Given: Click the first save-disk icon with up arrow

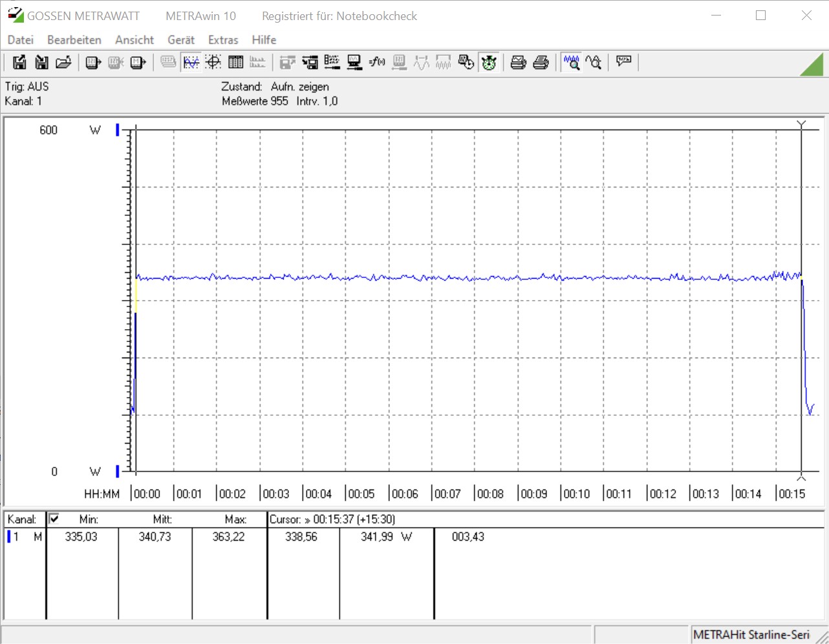Looking at the screenshot, I should tap(19, 62).
